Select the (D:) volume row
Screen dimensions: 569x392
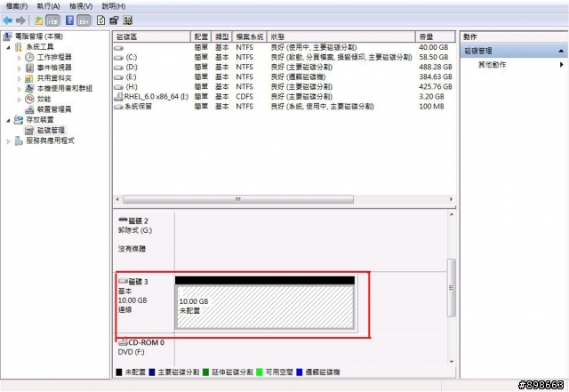point(284,68)
